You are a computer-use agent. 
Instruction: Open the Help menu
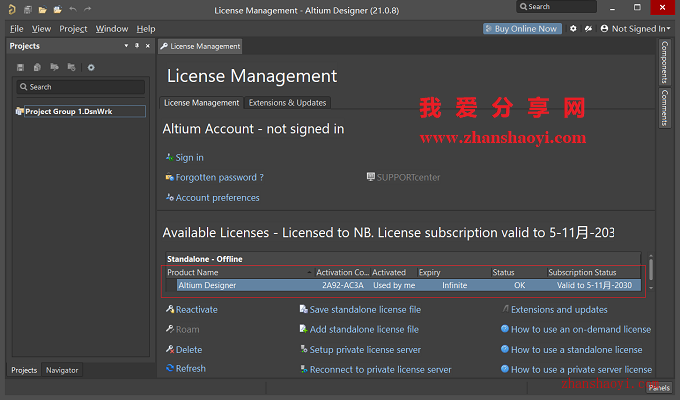(146, 29)
